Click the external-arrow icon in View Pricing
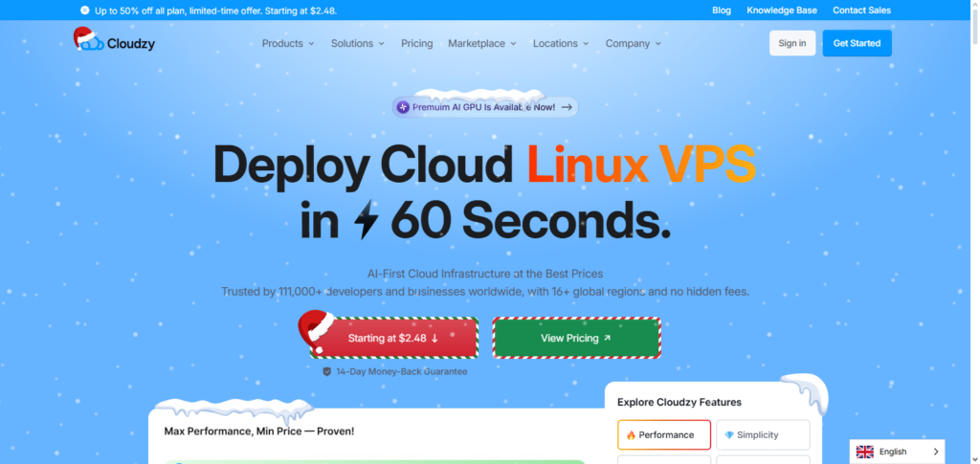The width and height of the screenshot is (980, 464). coord(607,338)
